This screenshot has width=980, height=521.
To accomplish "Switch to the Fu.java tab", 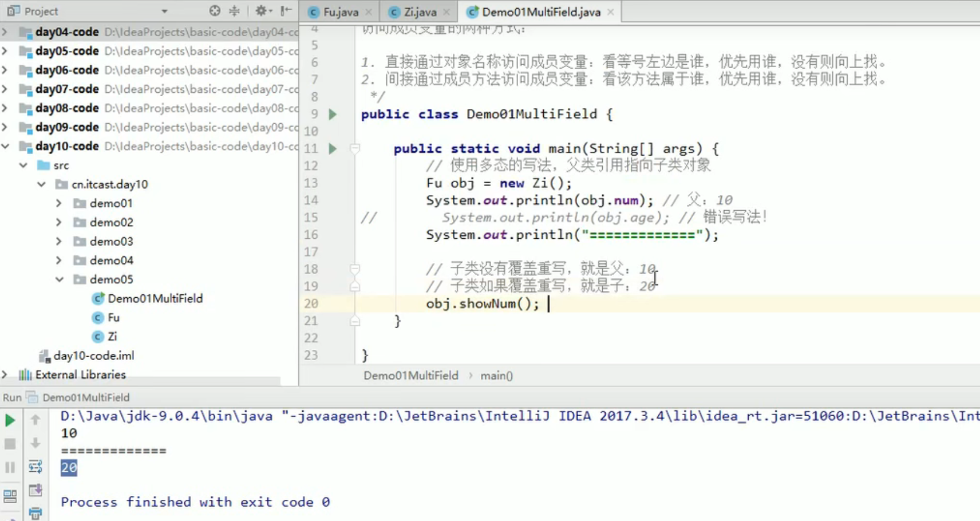I will (x=341, y=12).
